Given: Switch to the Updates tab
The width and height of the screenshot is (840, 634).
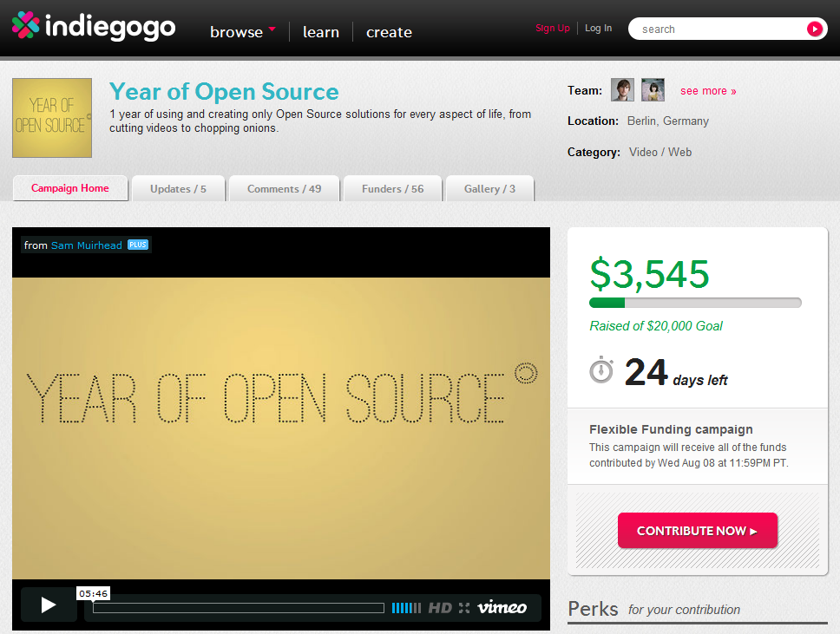Looking at the screenshot, I should tap(178, 189).
